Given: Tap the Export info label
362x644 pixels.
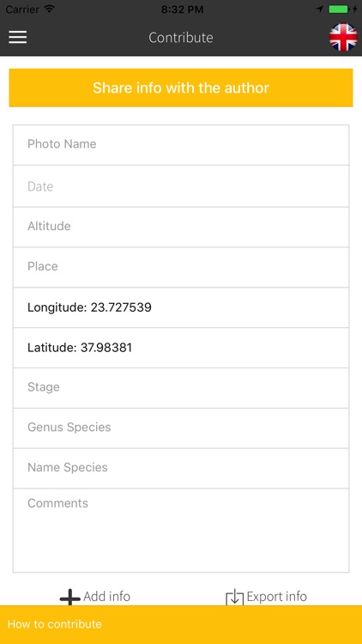Looking at the screenshot, I should 276,597.
